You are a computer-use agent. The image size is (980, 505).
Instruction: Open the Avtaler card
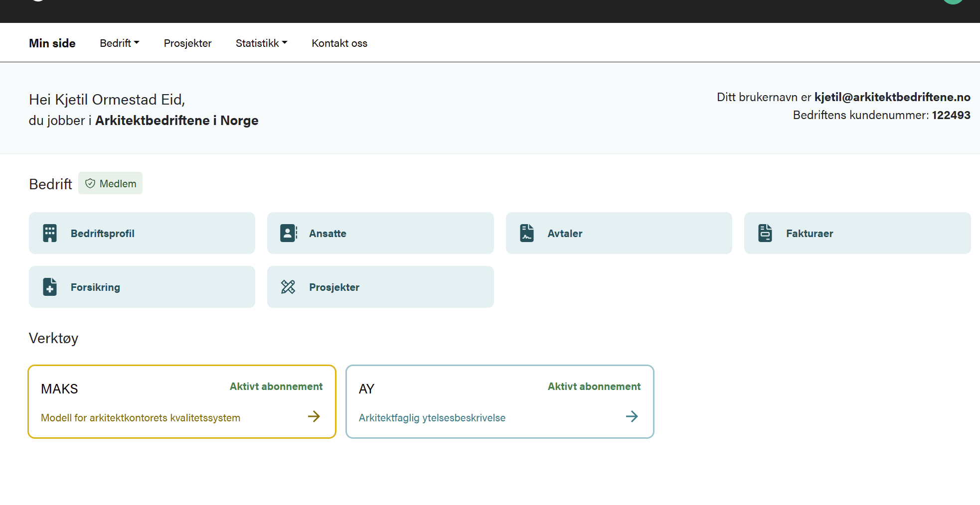tap(619, 233)
